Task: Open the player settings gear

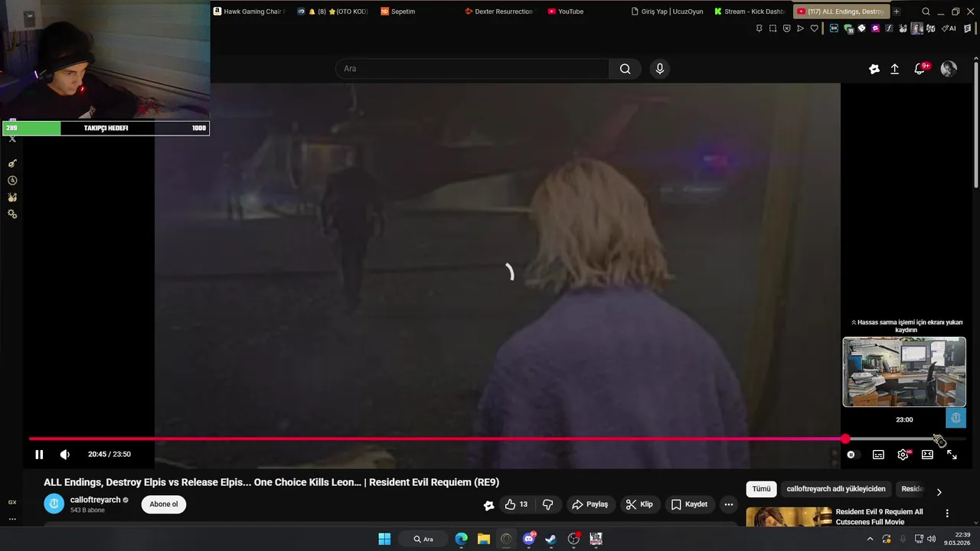Action: click(x=903, y=455)
